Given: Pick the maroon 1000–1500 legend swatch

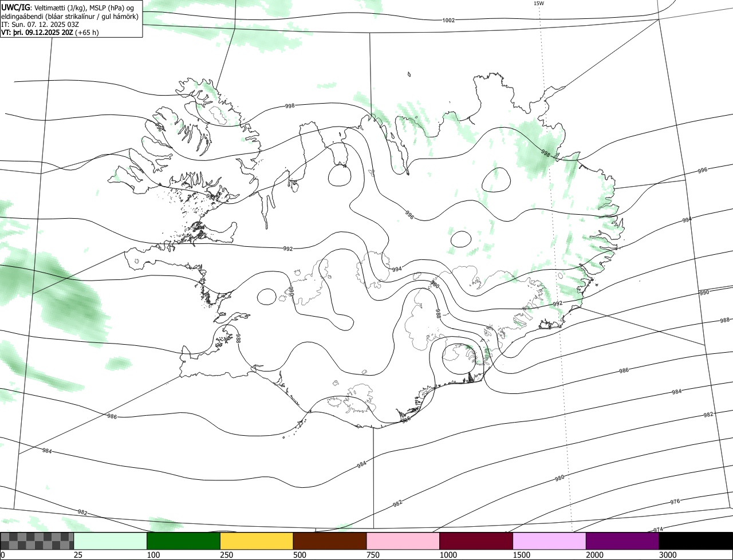Looking at the screenshot, I should [476, 541].
